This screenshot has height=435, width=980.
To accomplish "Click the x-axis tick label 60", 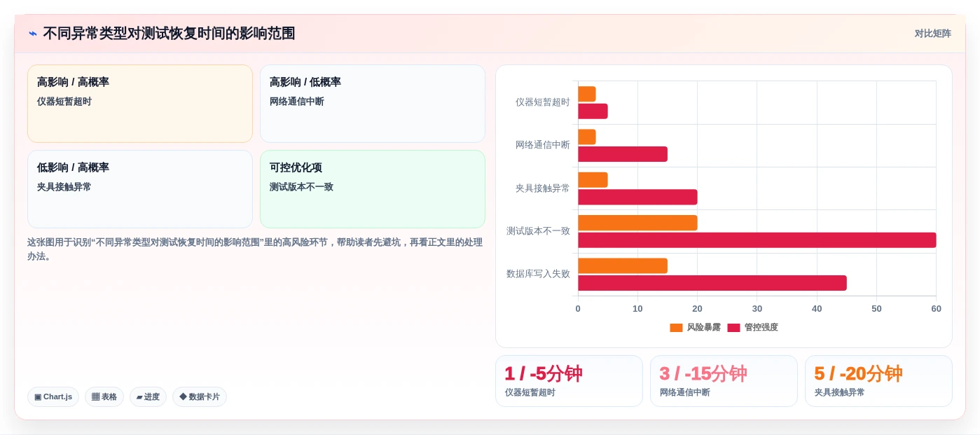I will (936, 309).
